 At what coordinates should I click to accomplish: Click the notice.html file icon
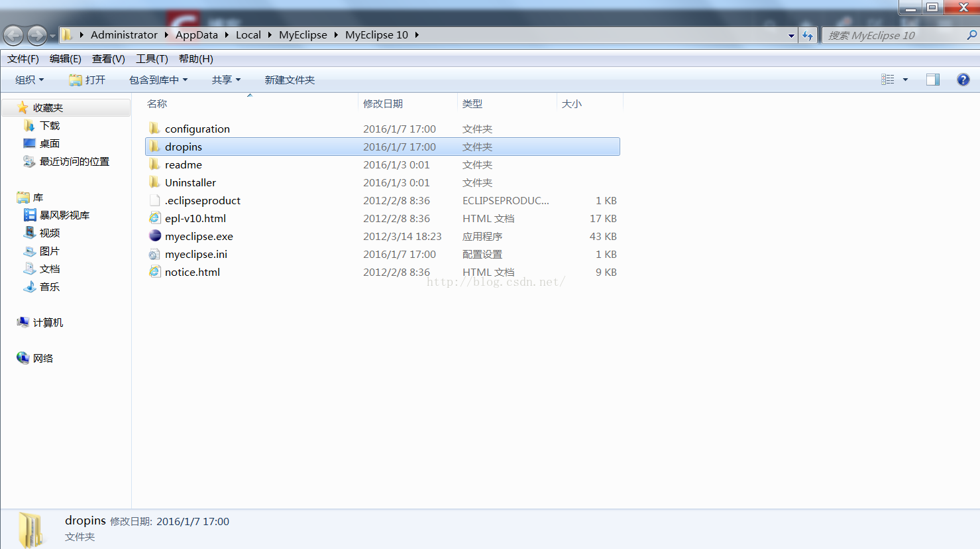(x=154, y=272)
